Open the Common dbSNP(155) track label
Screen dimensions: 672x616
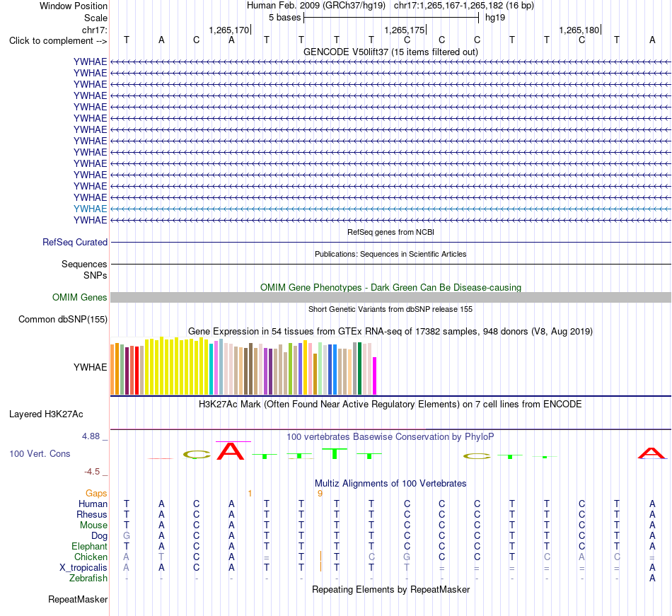pyautogui.click(x=62, y=319)
